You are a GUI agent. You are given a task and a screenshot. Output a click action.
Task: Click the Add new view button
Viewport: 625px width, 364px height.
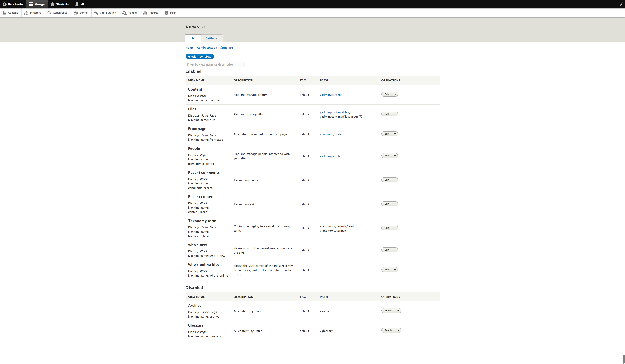click(x=200, y=56)
